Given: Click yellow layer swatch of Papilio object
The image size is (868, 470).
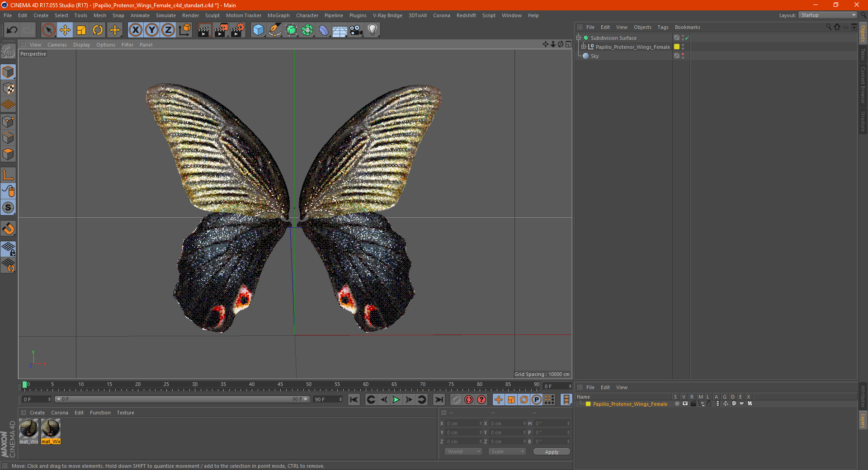Looking at the screenshot, I should pyautogui.click(x=677, y=47).
